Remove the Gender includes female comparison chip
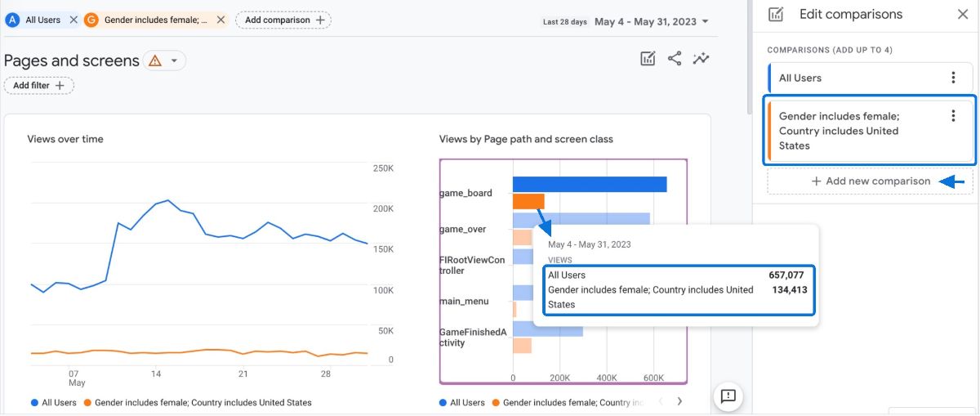This screenshot has height=416, width=980. pos(220,20)
